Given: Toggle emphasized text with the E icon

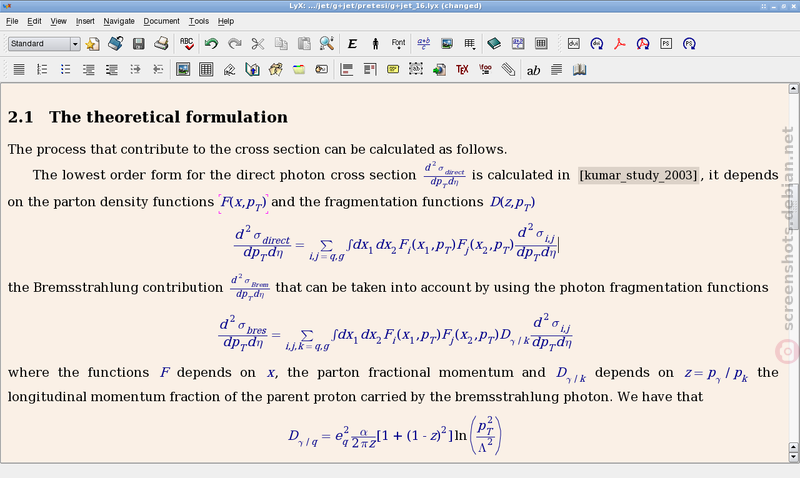Looking at the screenshot, I should point(352,44).
